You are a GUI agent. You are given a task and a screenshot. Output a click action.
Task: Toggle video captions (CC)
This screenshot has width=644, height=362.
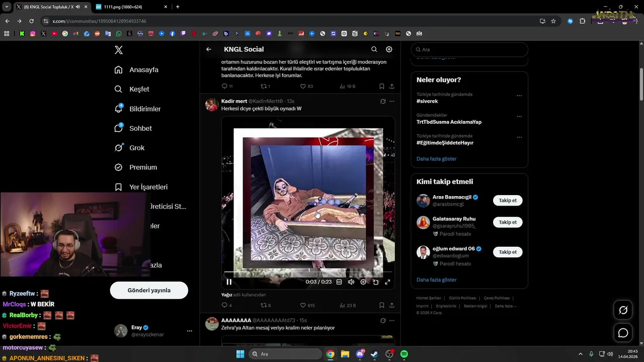click(339, 282)
